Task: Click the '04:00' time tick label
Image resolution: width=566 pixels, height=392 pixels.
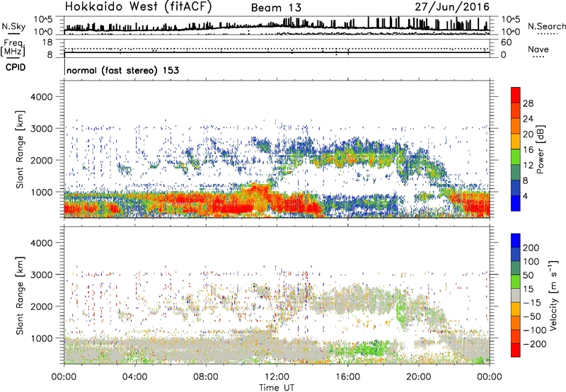Action: coord(134,377)
